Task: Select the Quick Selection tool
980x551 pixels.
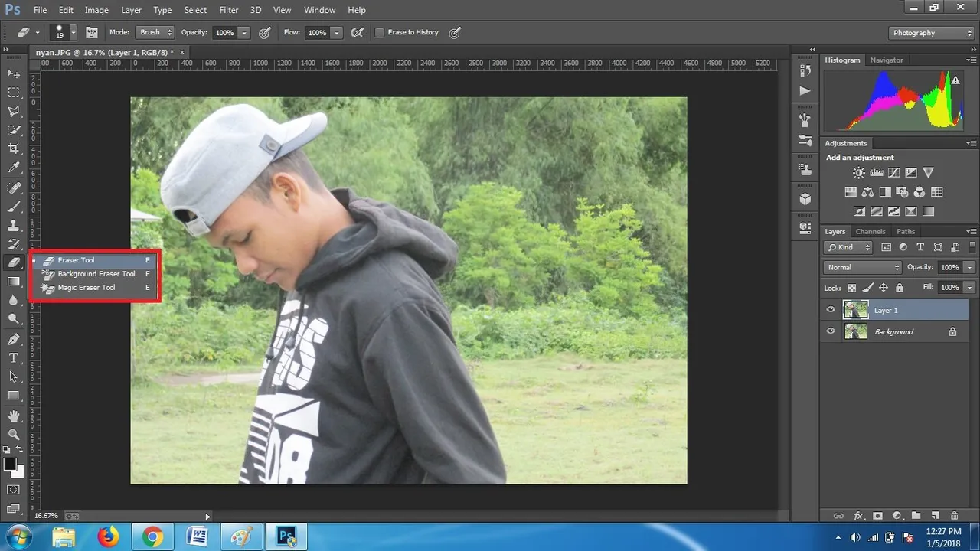Action: tap(14, 130)
